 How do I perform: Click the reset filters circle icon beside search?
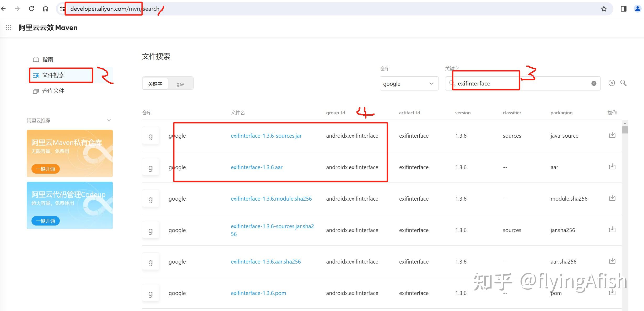611,83
